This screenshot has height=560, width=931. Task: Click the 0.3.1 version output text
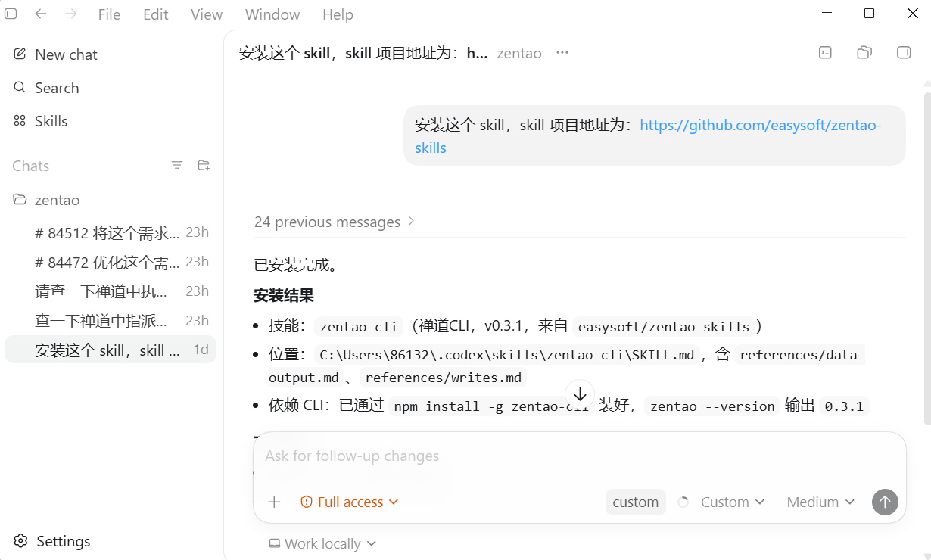[x=844, y=406]
